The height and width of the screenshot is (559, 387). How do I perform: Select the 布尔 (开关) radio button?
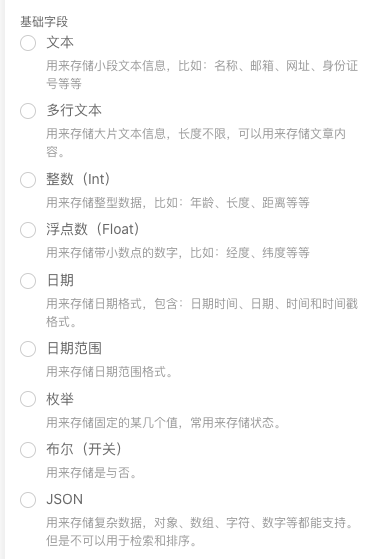coord(28,450)
